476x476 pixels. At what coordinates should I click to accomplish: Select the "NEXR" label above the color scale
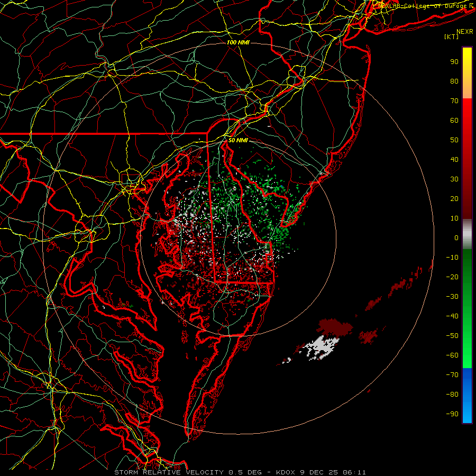tap(464, 32)
